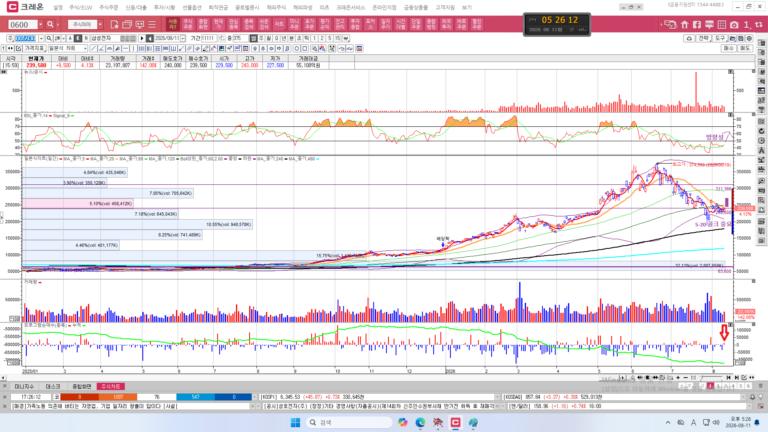768x432 pixels.
Task: Click the chat message icon in top-right toolbar
Action: 709,24
